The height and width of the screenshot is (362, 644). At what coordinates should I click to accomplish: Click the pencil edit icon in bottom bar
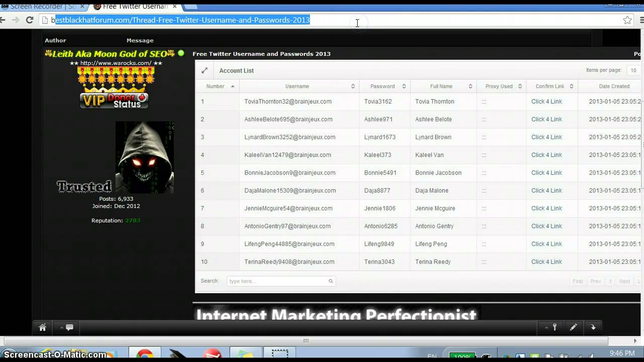pyautogui.click(x=573, y=327)
